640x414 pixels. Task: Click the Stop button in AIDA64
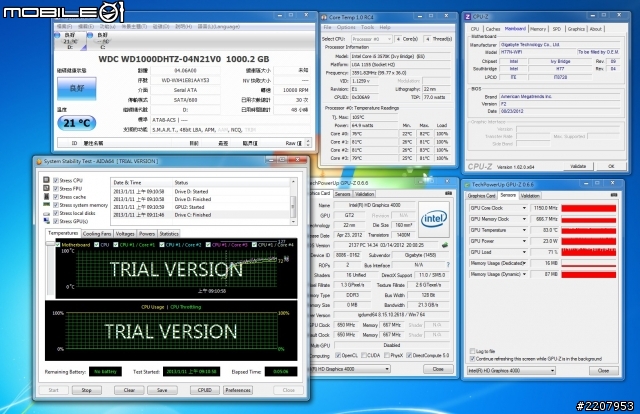pos(87,390)
